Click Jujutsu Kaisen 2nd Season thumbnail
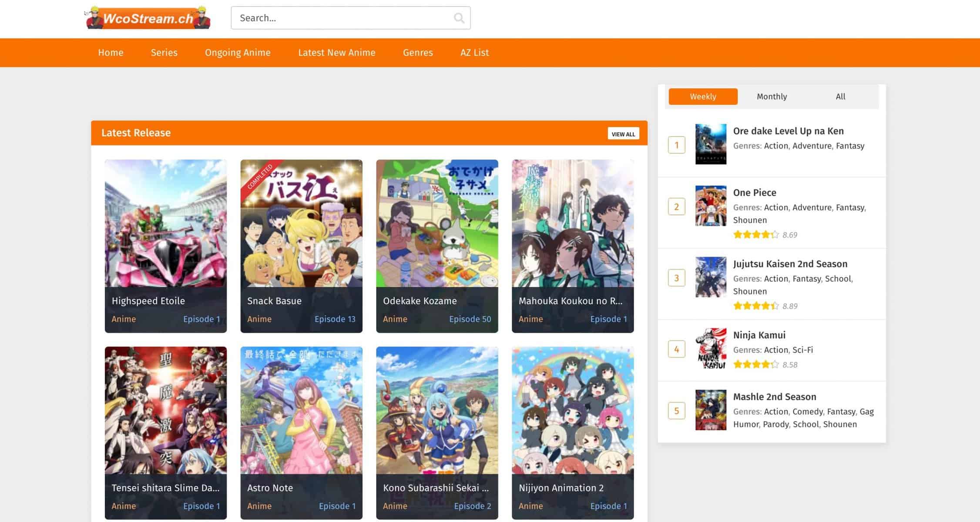The image size is (980, 522). click(711, 277)
